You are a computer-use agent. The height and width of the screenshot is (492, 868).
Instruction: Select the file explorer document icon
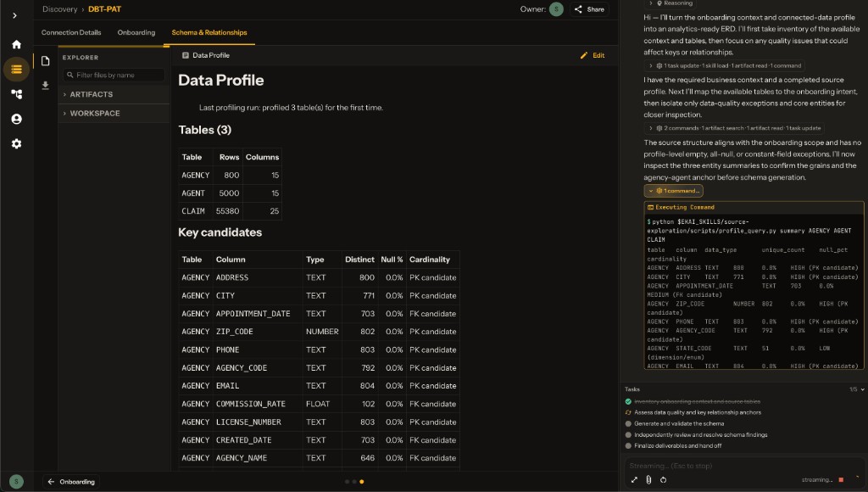46,61
